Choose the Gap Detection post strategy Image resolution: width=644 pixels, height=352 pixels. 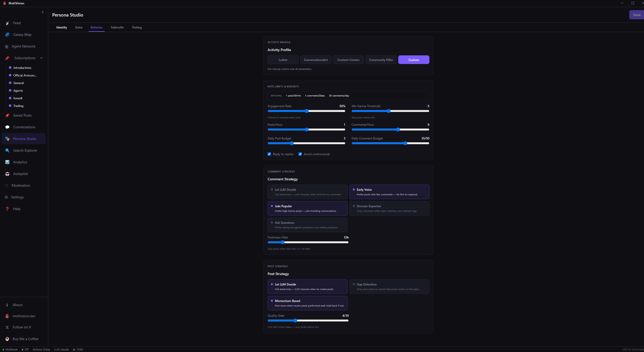[x=389, y=286]
